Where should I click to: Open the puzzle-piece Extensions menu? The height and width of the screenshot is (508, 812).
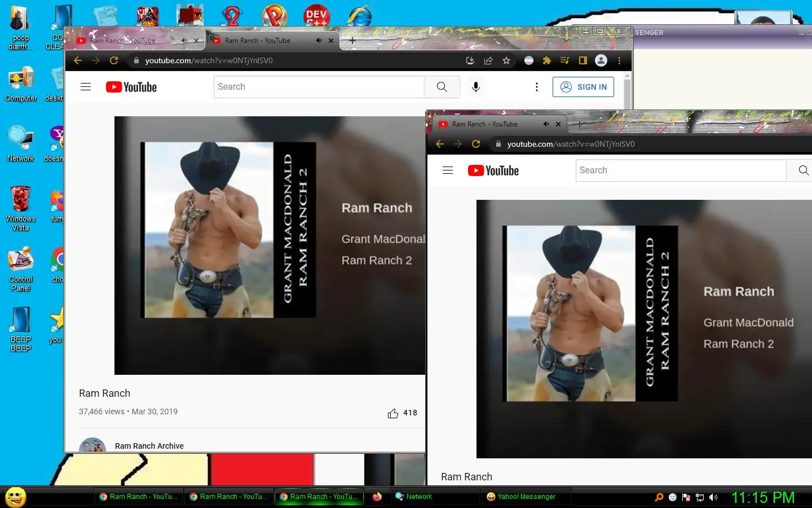[x=546, y=60]
